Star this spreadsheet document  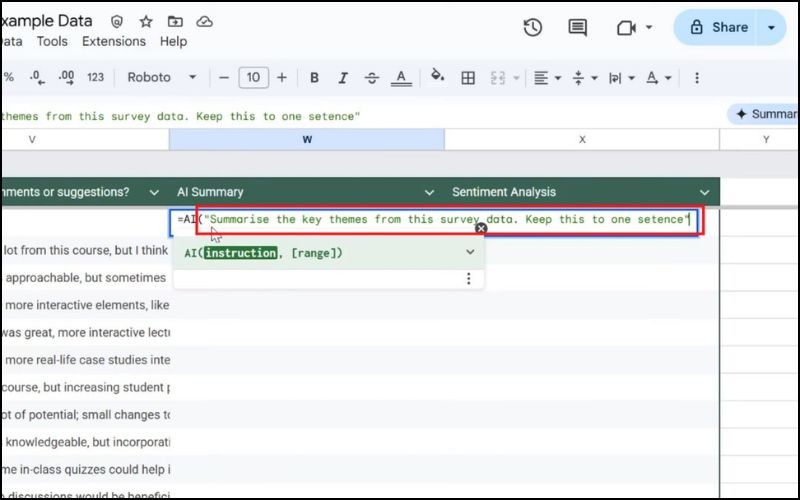(x=146, y=21)
